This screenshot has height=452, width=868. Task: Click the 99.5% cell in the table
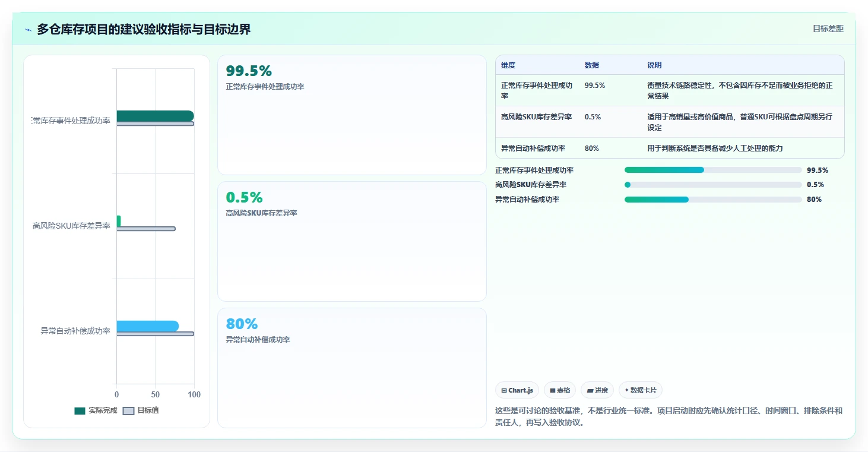[595, 86]
